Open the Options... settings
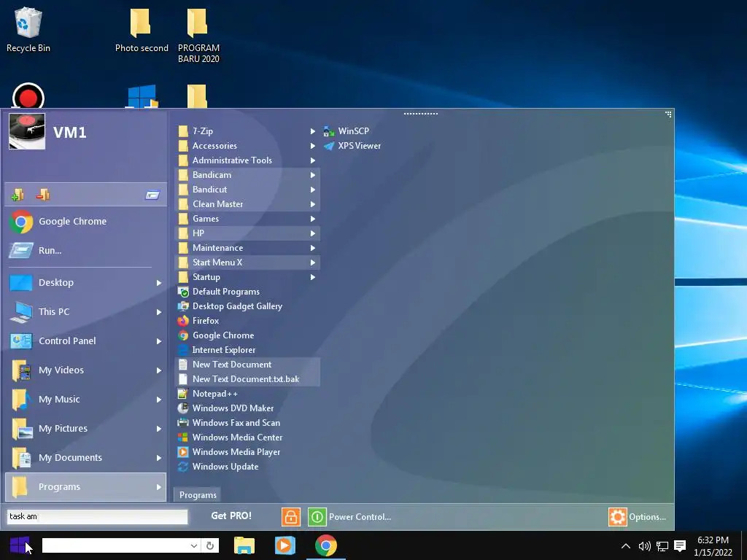The image size is (747, 560). (x=647, y=517)
